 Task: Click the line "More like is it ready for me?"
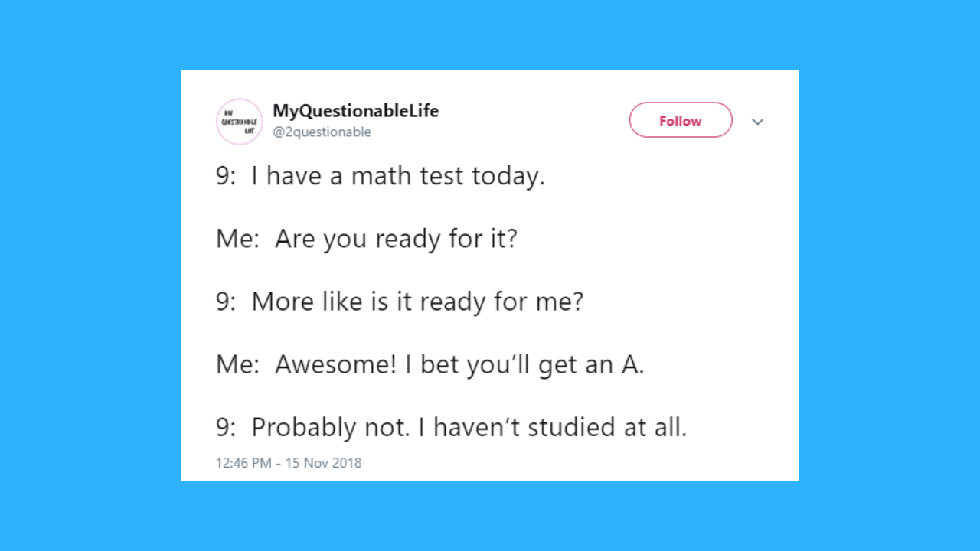[x=417, y=302]
